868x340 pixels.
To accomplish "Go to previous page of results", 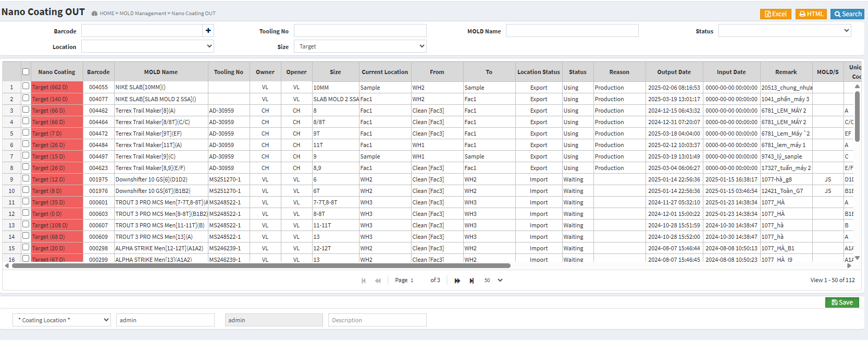I will [378, 281].
